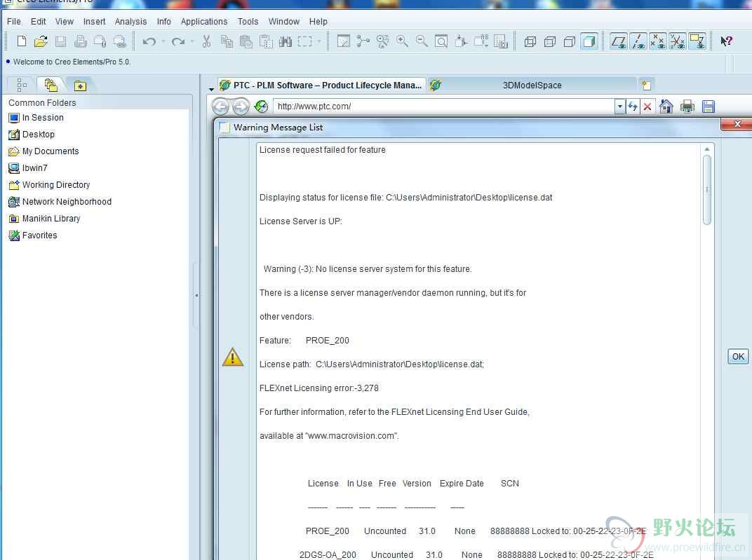Viewport: 752px width, 560px height.
Task: Switch to the Folder Browser navigator tab
Action: 51,85
